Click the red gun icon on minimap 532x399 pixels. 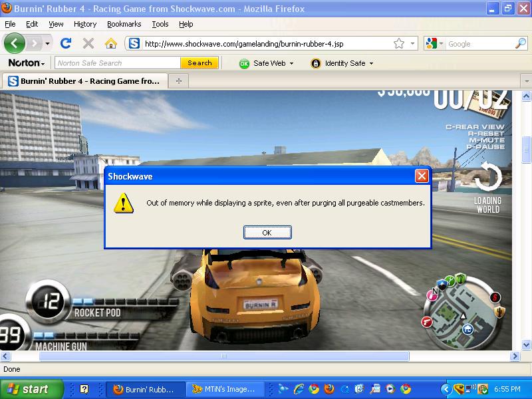pos(427,322)
